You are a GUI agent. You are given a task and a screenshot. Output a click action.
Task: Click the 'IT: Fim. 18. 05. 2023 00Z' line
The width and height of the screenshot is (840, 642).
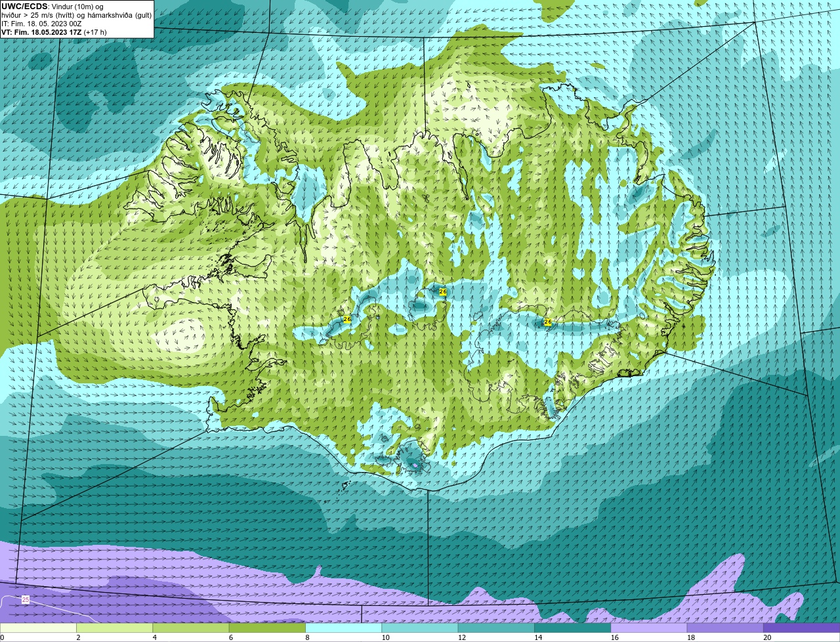click(x=41, y=24)
